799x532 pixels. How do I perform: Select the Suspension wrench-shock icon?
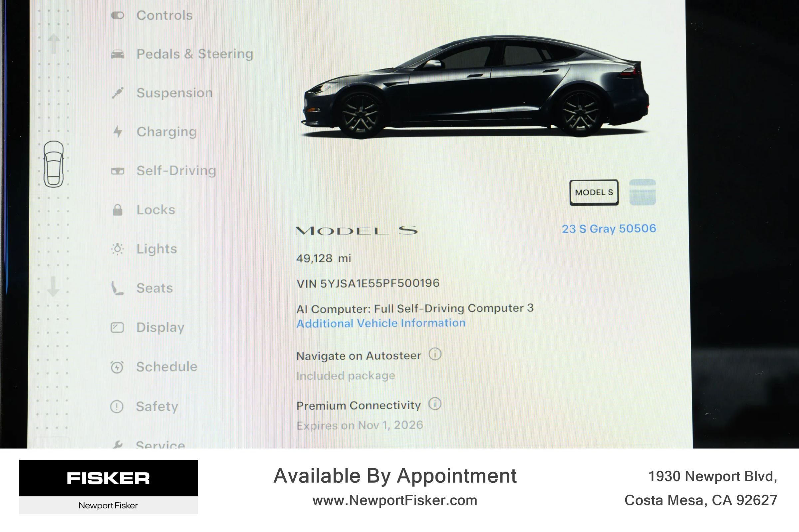118,93
